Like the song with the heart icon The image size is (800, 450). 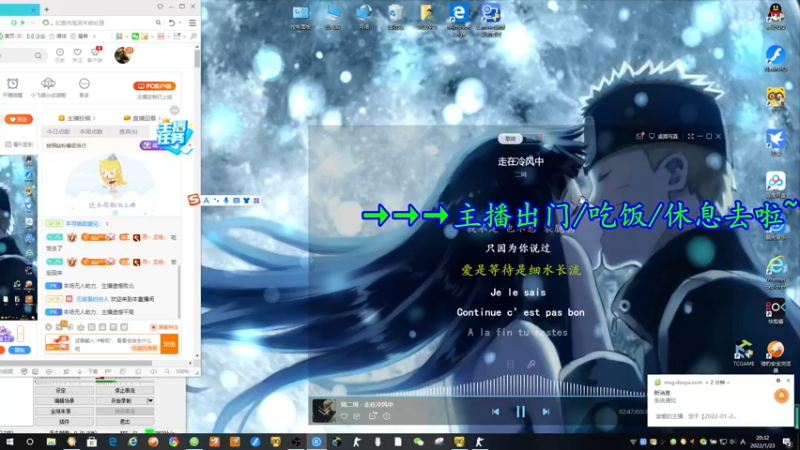[344, 416]
